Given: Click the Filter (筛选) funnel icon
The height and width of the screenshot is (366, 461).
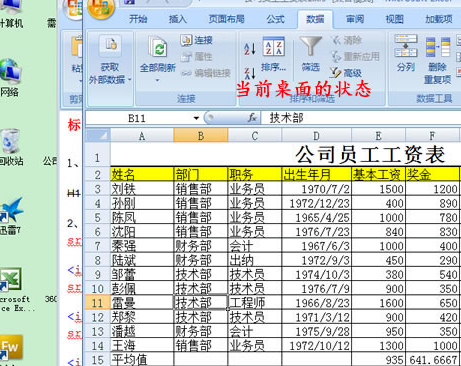Looking at the screenshot, I should point(311,46).
